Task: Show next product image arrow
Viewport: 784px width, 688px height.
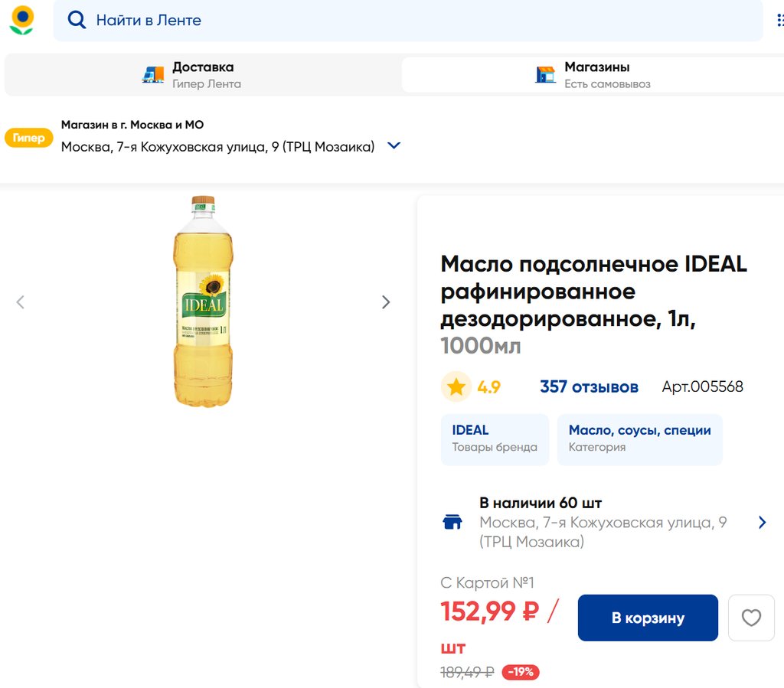Action: (x=386, y=302)
